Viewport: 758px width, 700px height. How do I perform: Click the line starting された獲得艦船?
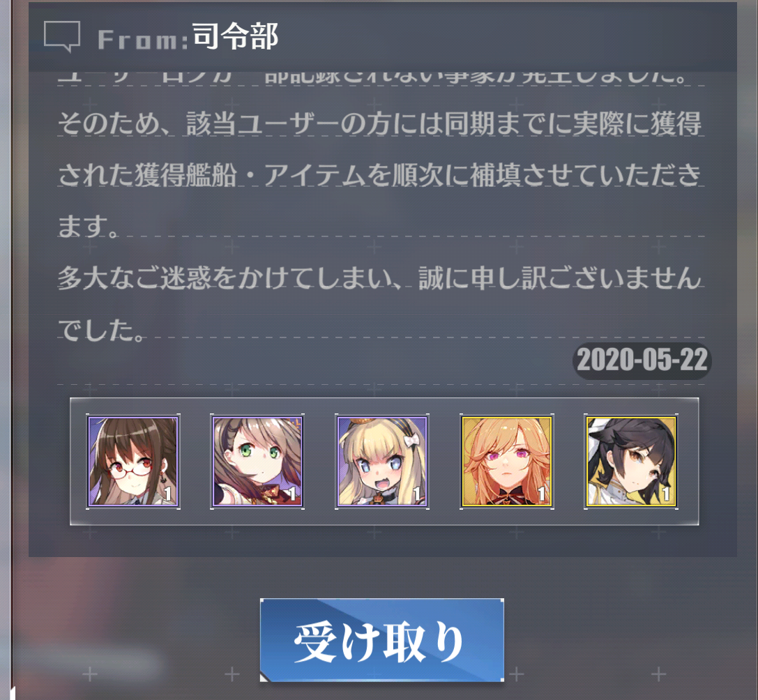(380, 174)
